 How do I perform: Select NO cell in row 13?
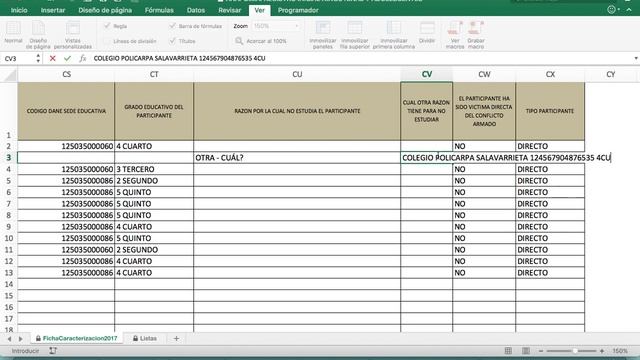pyautogui.click(x=484, y=273)
